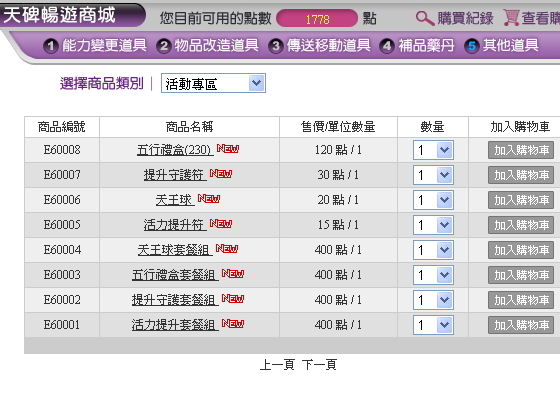Click numbered circle 1 for 能力變更道具

click(x=51, y=46)
